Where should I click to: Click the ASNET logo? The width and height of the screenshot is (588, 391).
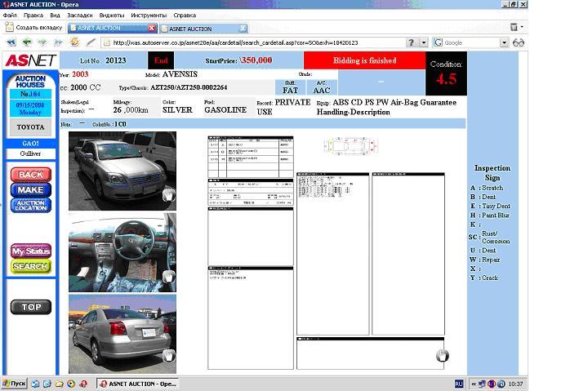tap(30, 60)
